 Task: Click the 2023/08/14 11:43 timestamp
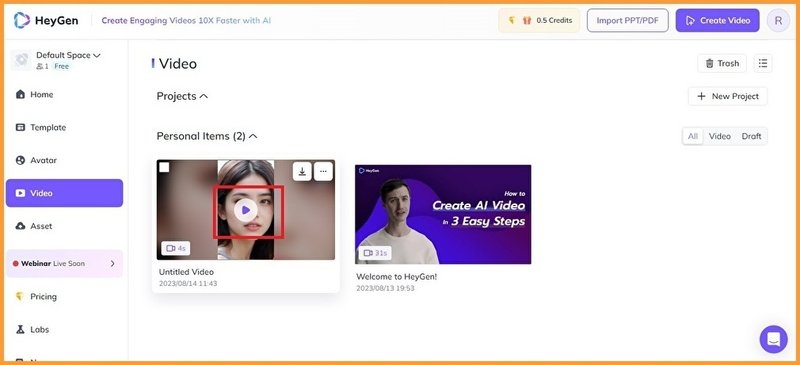(x=188, y=283)
